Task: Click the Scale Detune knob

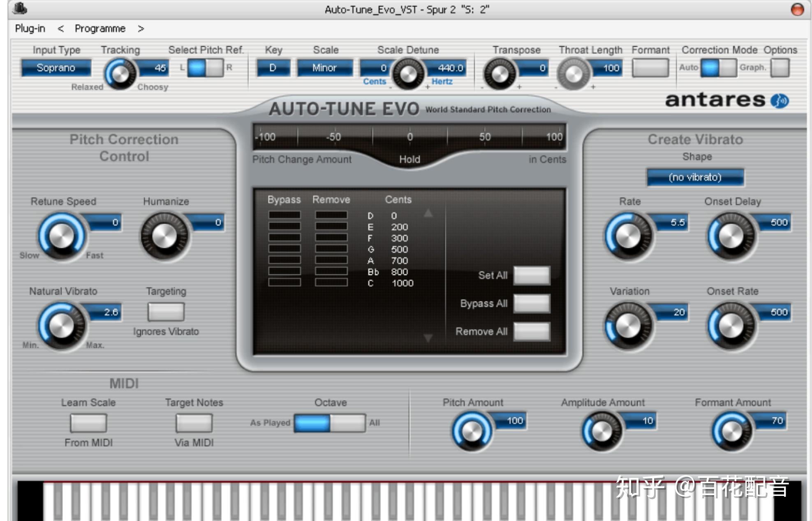Action: pos(408,74)
